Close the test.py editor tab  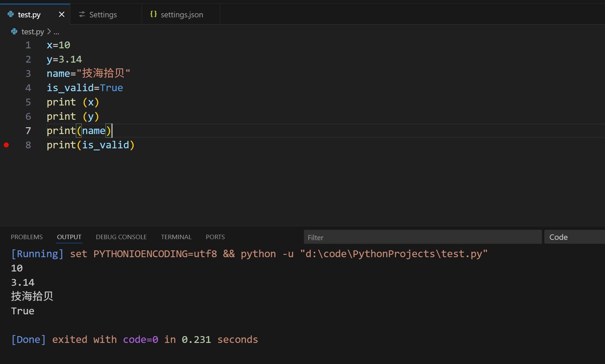point(62,14)
